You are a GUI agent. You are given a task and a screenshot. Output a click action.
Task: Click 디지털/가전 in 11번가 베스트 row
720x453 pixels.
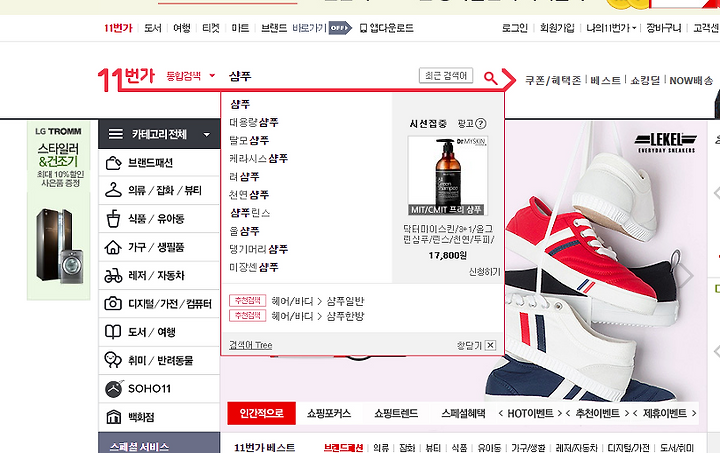[628, 447]
